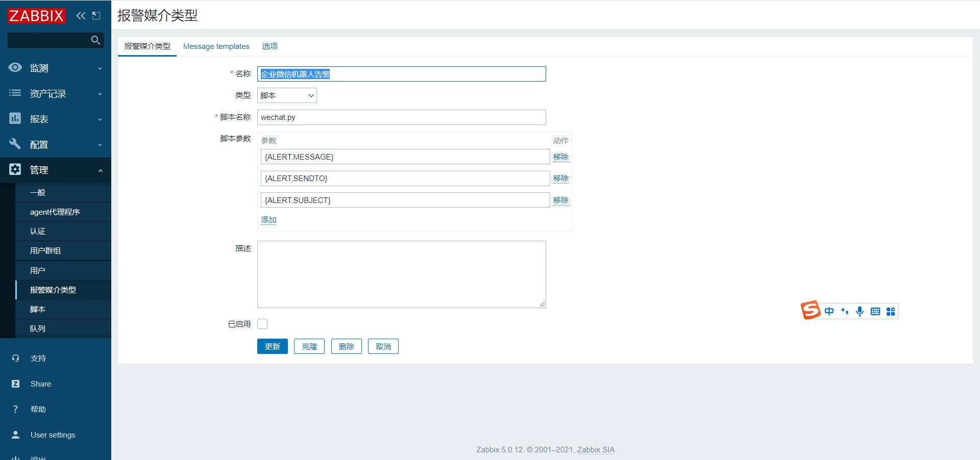Screen dimensions: 980x460
Task: Switch to the 选项 tab
Action: [270, 46]
